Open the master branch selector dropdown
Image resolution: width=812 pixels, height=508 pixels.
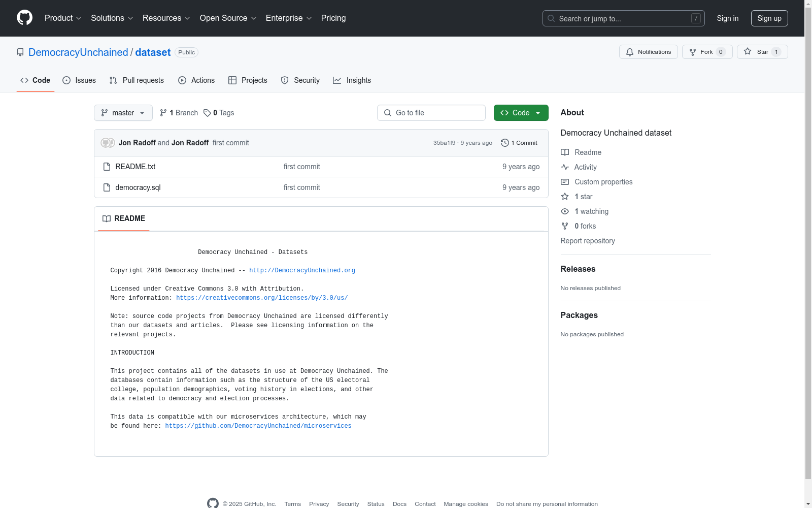point(123,113)
